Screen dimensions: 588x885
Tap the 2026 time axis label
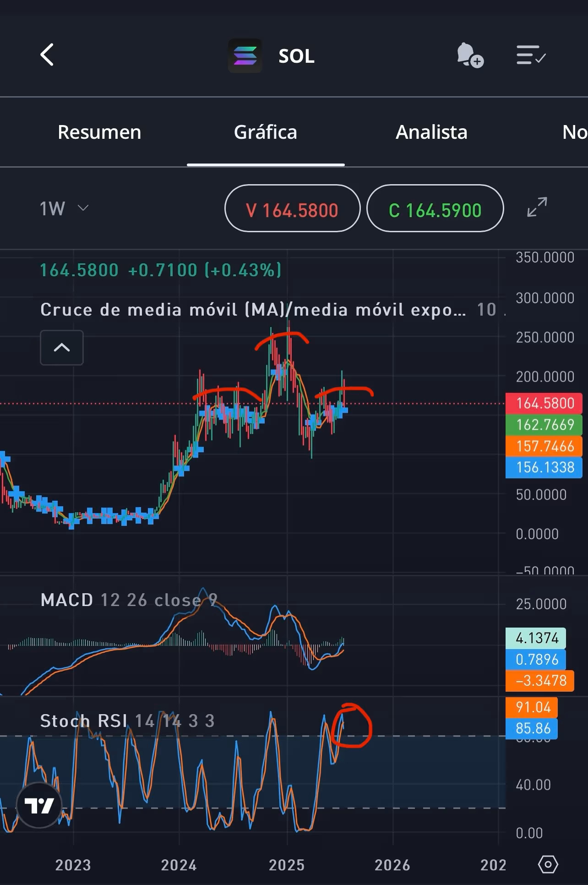click(x=392, y=865)
